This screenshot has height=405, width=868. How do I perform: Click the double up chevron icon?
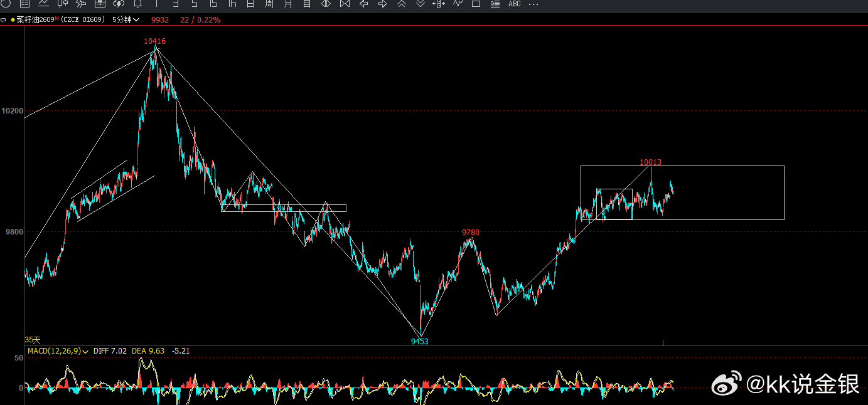402,4
